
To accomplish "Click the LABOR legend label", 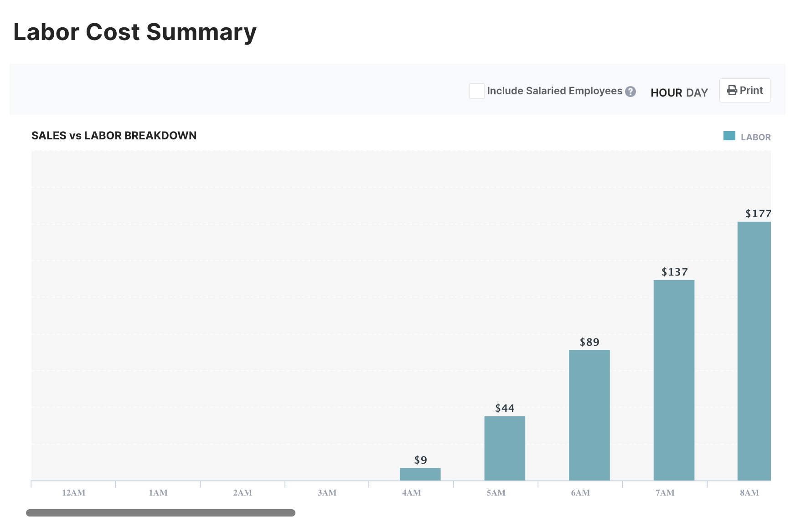I will 755,137.
